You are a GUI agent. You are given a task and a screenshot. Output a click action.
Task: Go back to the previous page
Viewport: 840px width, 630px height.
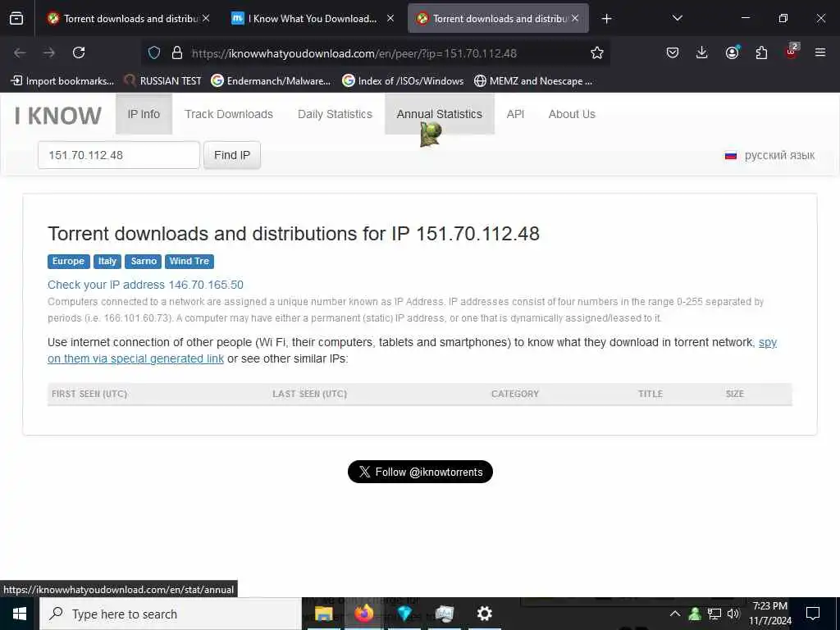pos(20,52)
